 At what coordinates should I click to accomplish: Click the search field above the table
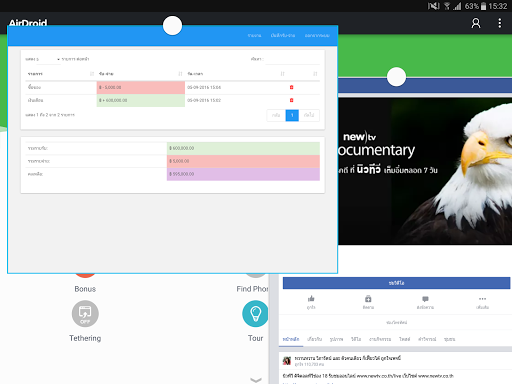pos(292,59)
